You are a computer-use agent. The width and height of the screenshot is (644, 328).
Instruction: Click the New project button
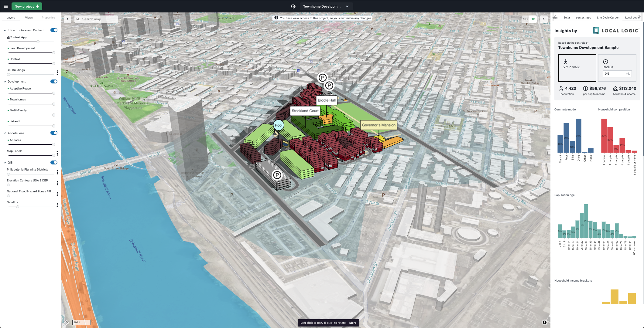pyautogui.click(x=27, y=6)
